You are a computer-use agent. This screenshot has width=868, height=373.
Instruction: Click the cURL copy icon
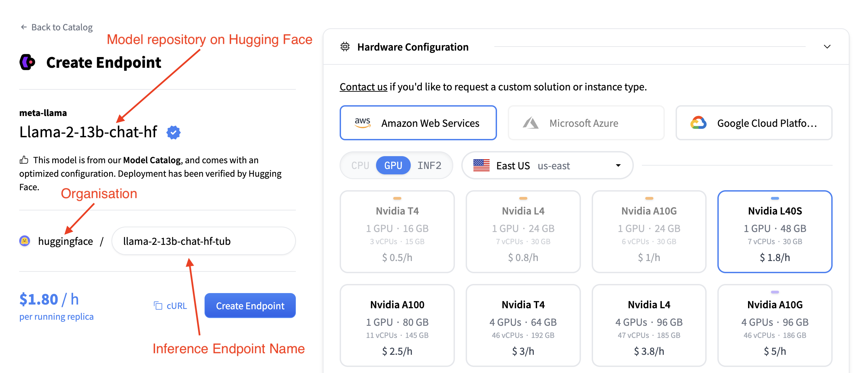(158, 306)
